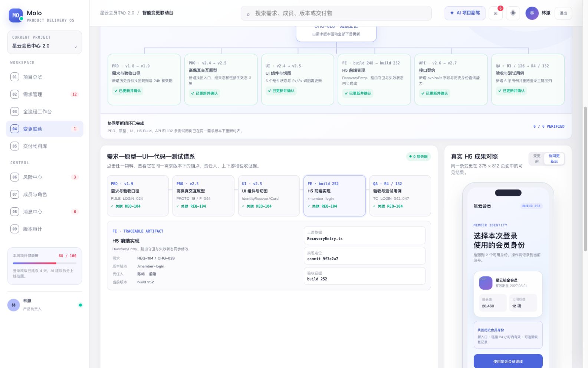Click the 星云会员中心 2.0 breadcrumb link
This screenshot has width=588, height=368.
pyautogui.click(x=117, y=13)
